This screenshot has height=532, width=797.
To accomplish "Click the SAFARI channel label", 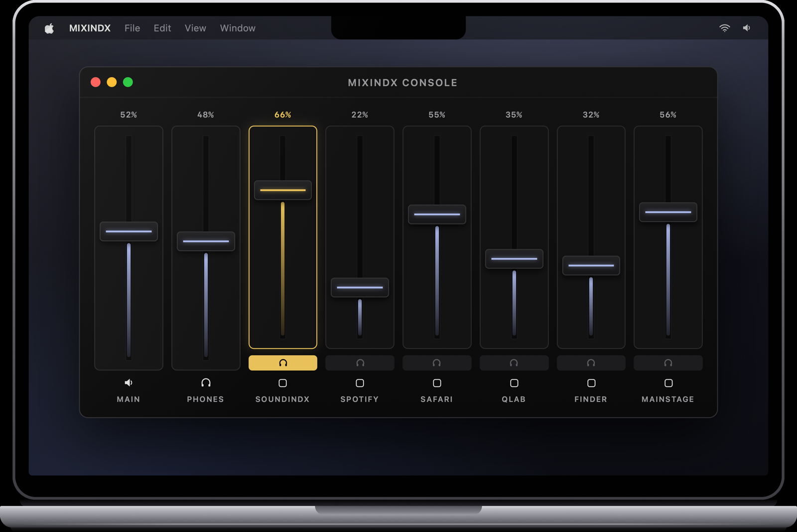I will click(x=437, y=399).
